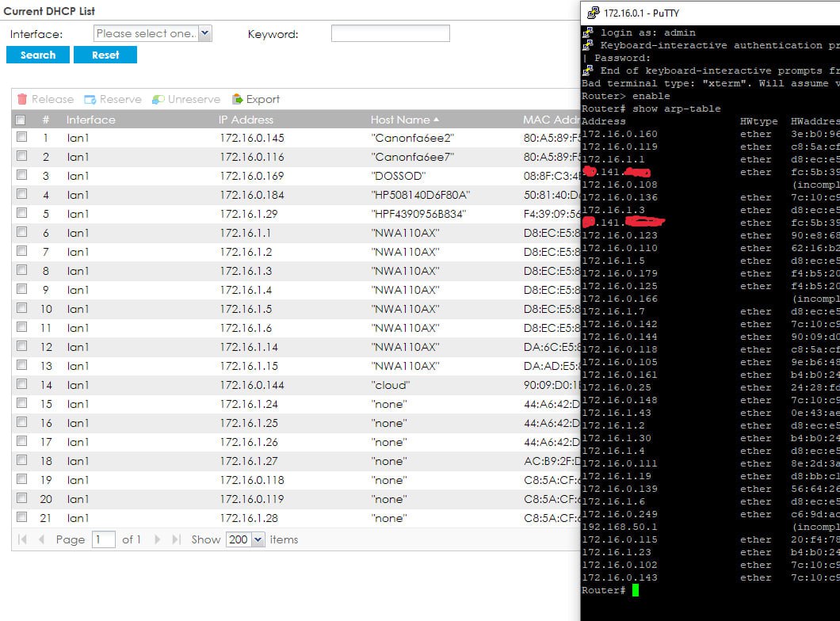Click the Unreserve button label
The height and width of the screenshot is (621, 840).
194,99
